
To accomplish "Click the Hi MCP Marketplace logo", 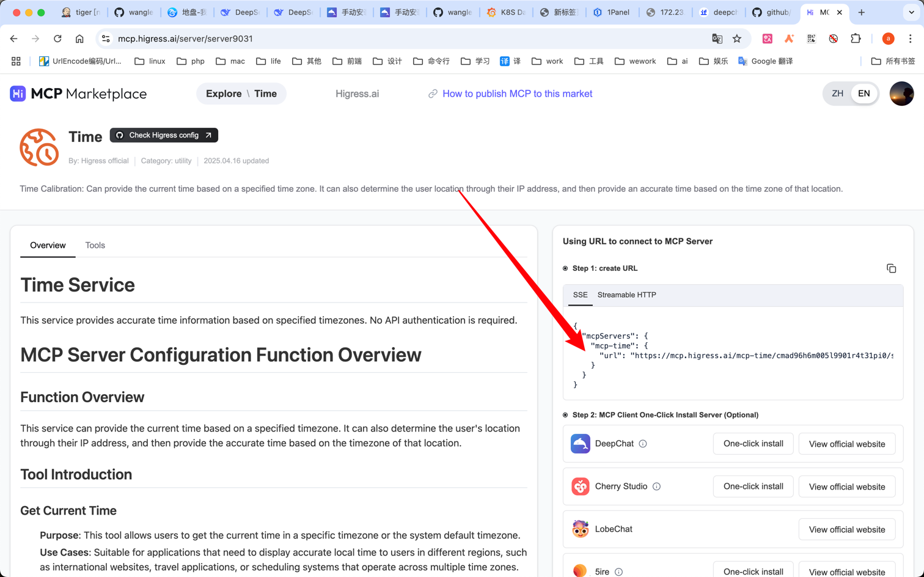I will [x=78, y=94].
